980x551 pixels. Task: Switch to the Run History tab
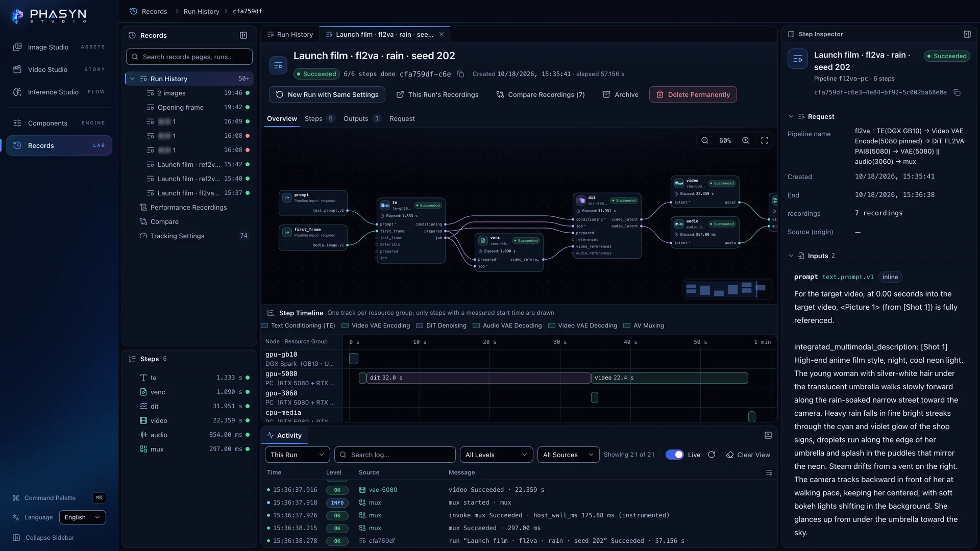point(290,35)
